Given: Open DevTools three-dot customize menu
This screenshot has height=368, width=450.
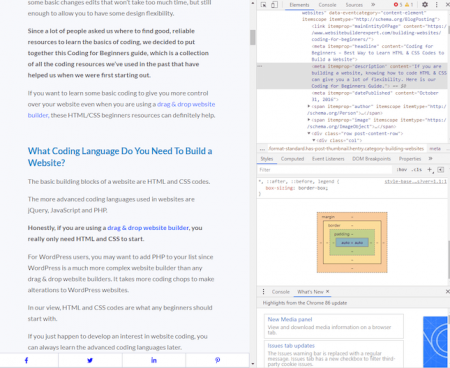Looking at the screenshot, I should [x=437, y=5].
